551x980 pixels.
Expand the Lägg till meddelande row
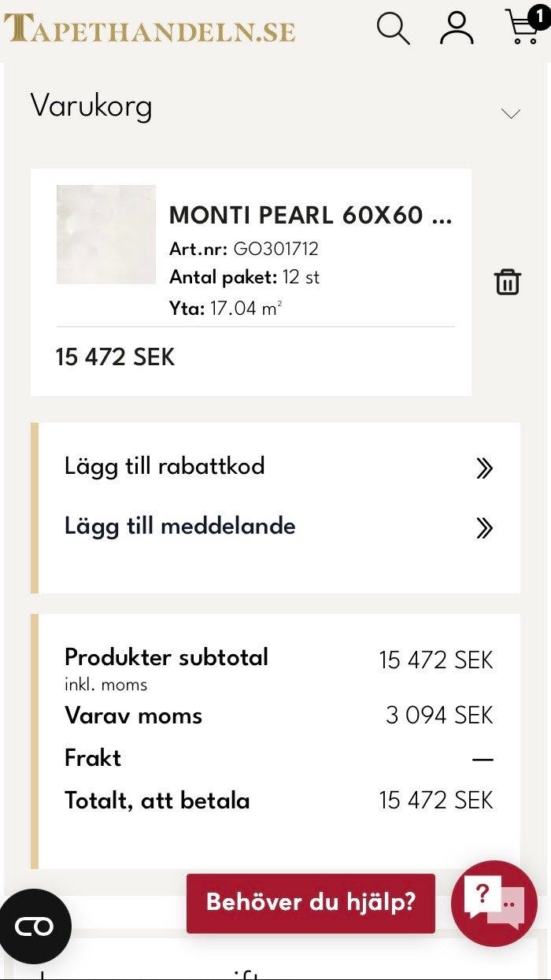click(x=180, y=526)
